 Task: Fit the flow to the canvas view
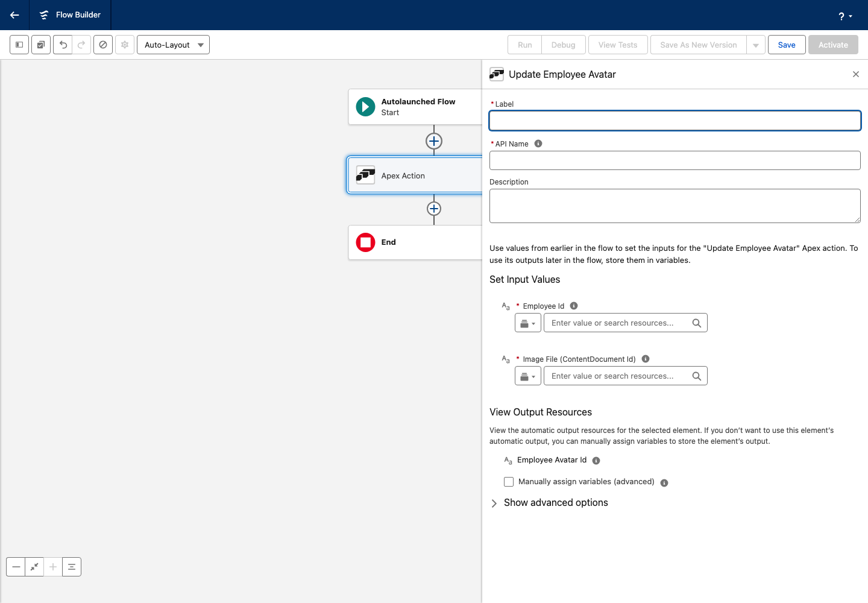tap(35, 567)
